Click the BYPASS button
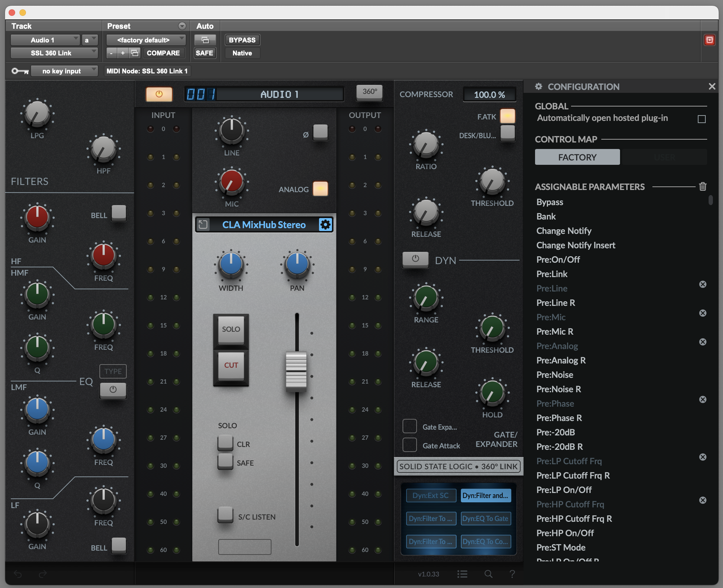 coord(242,40)
